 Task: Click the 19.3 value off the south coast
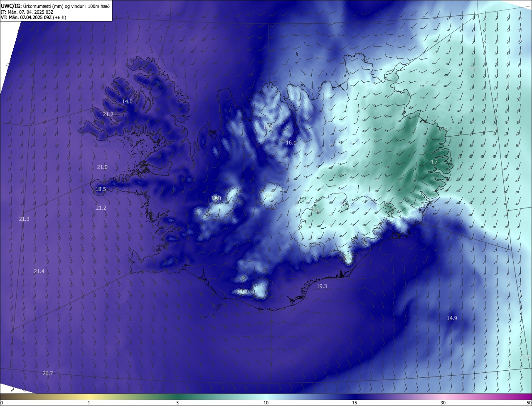click(x=322, y=286)
